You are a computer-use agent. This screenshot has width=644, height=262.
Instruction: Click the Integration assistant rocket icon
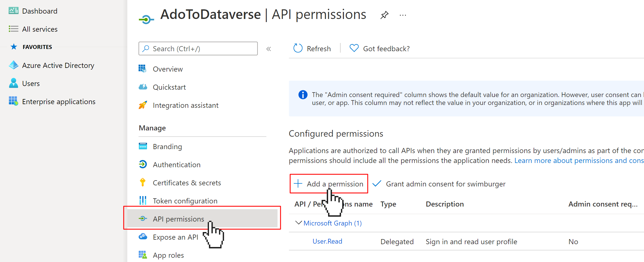143,105
